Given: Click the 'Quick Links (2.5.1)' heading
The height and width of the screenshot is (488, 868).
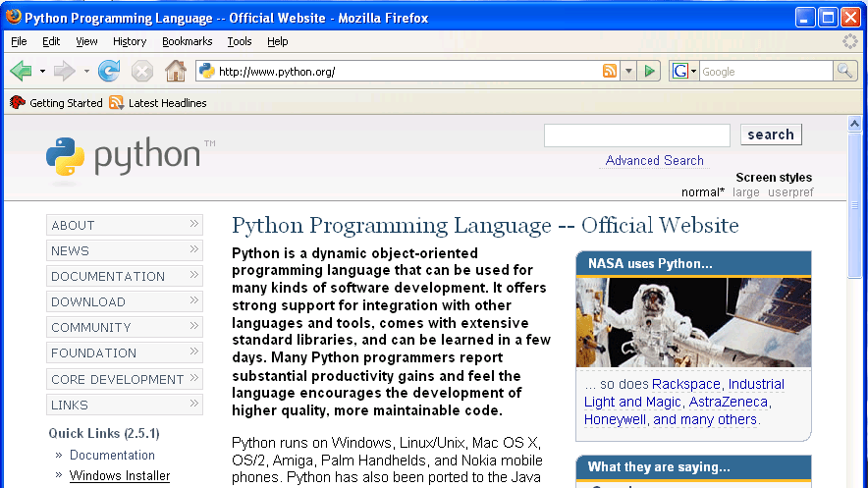Looking at the screenshot, I should 104,433.
